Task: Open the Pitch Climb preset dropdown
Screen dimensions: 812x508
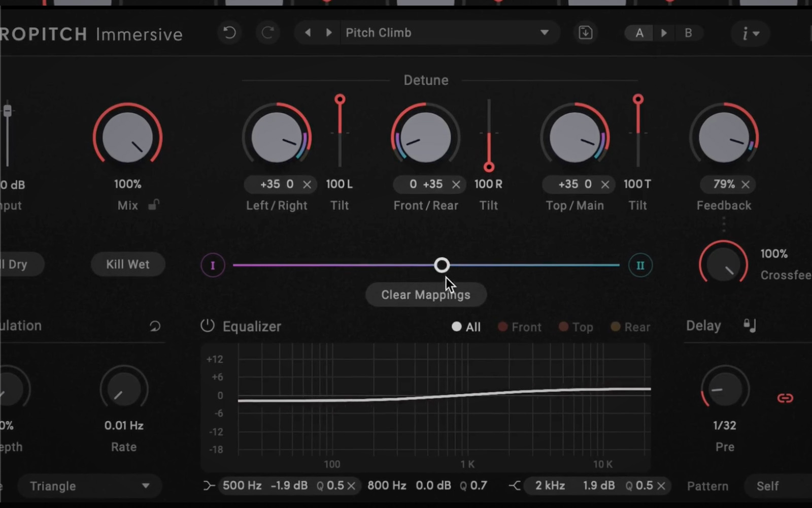Action: coord(544,33)
